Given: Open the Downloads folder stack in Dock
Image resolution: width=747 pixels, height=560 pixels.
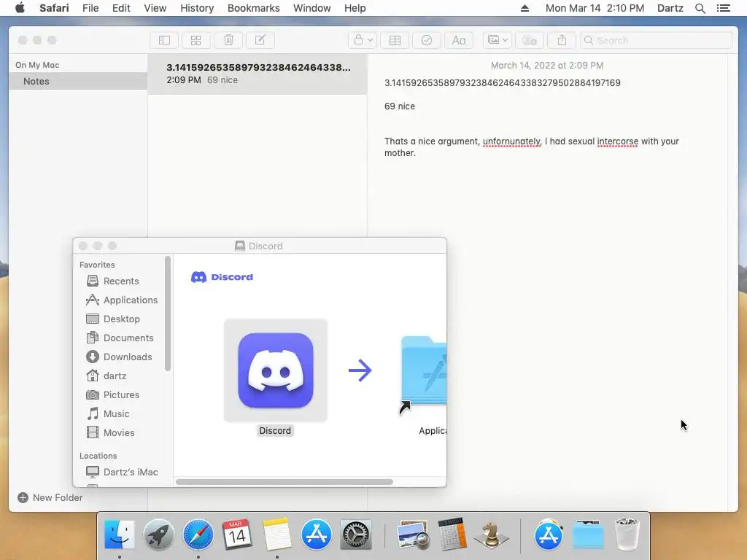Looking at the screenshot, I should (x=589, y=534).
